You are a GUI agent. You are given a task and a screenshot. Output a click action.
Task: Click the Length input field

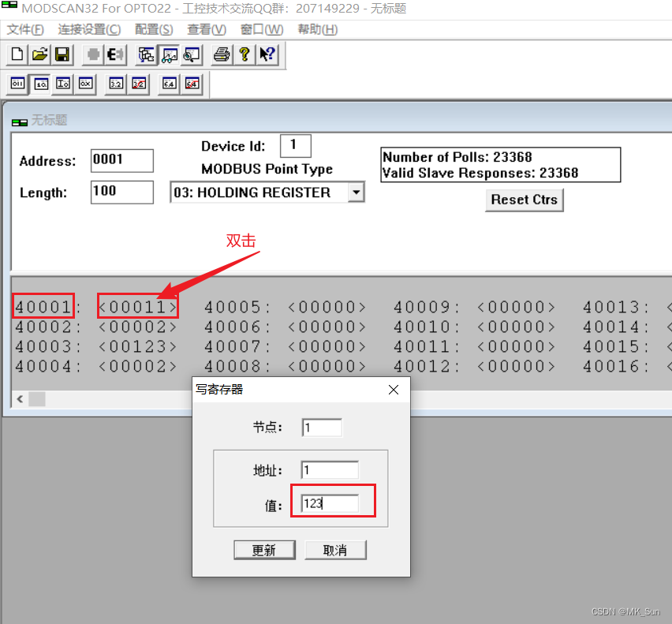(122, 192)
